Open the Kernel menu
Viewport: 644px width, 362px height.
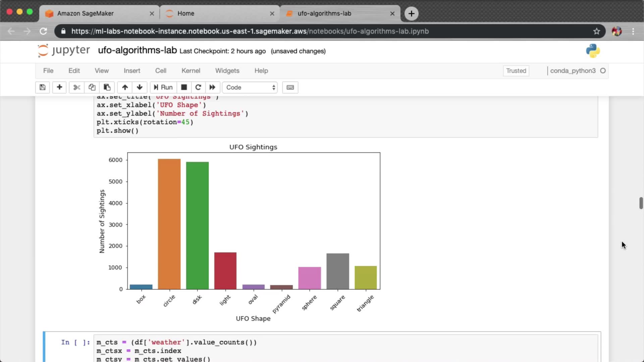pos(191,71)
